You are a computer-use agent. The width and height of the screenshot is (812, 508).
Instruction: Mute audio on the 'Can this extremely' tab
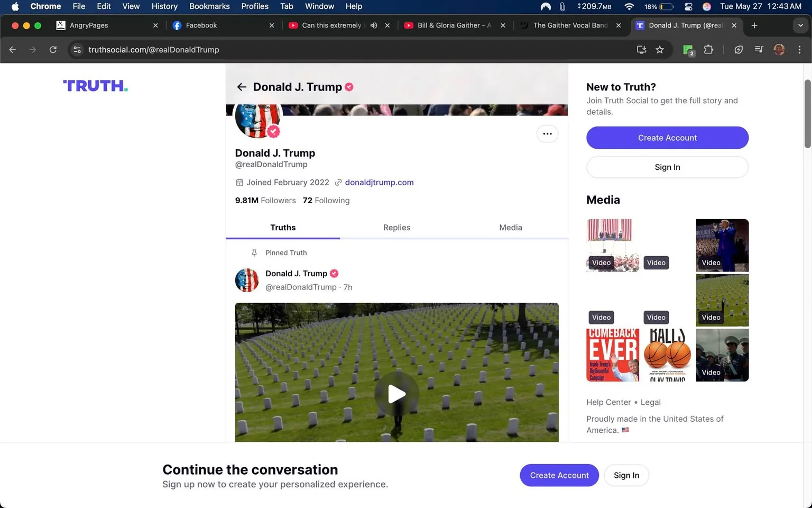pos(374,25)
